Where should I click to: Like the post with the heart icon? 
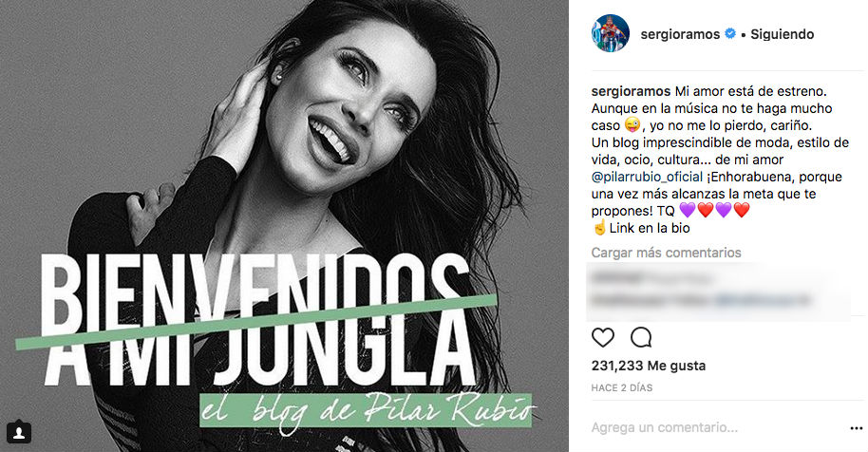[x=603, y=337]
